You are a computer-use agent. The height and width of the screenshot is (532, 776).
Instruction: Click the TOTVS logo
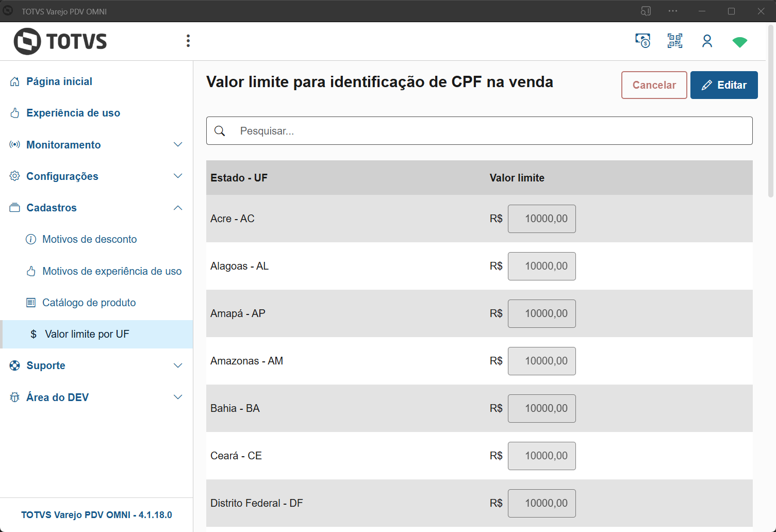click(x=60, y=41)
